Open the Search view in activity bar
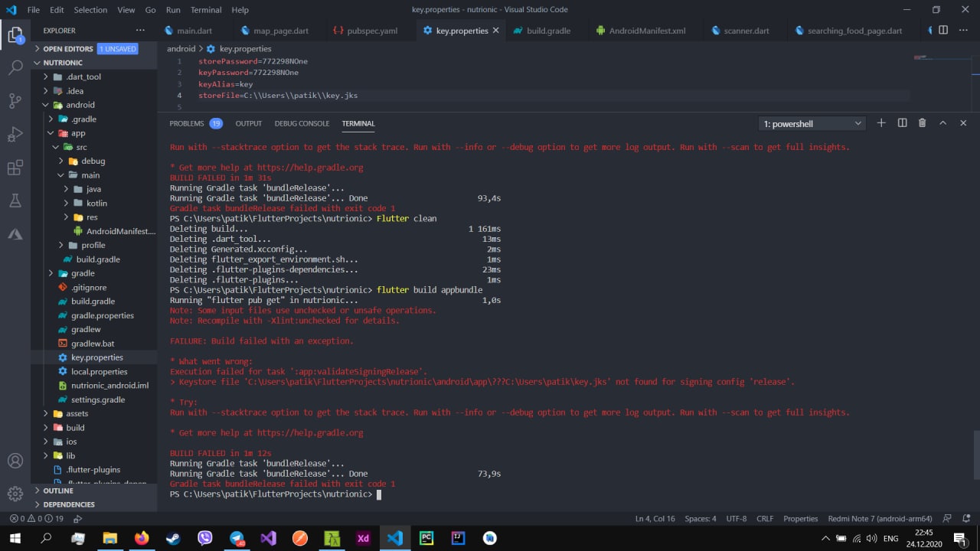980x551 pixels. tap(15, 67)
